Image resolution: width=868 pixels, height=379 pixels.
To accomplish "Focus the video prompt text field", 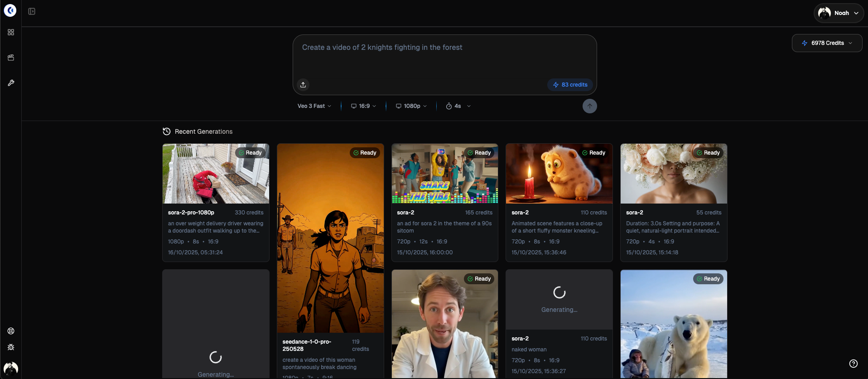I will [444, 56].
